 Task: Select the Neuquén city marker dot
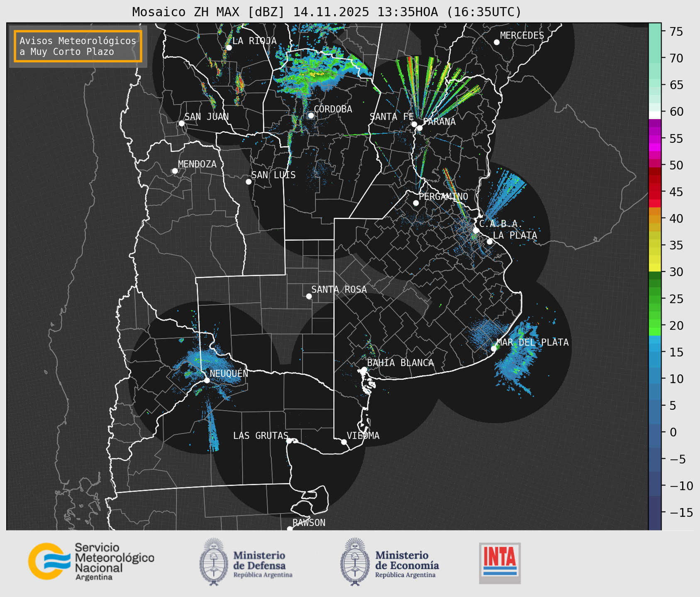coord(207,380)
